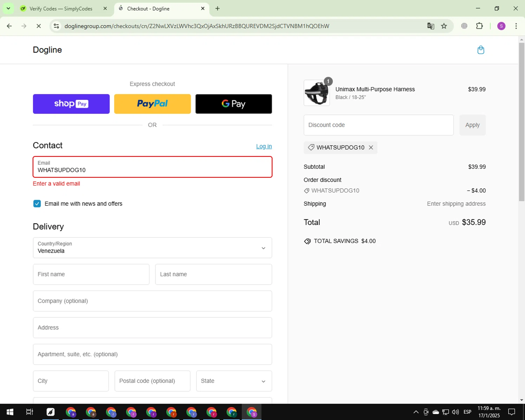
Task: Uncheck Email me with news and offers
Action: click(x=37, y=204)
